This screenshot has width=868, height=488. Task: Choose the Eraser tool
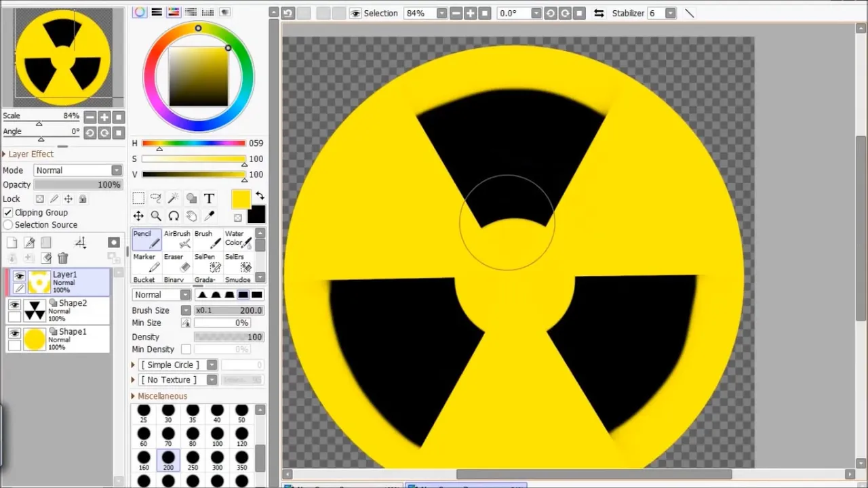(177, 262)
